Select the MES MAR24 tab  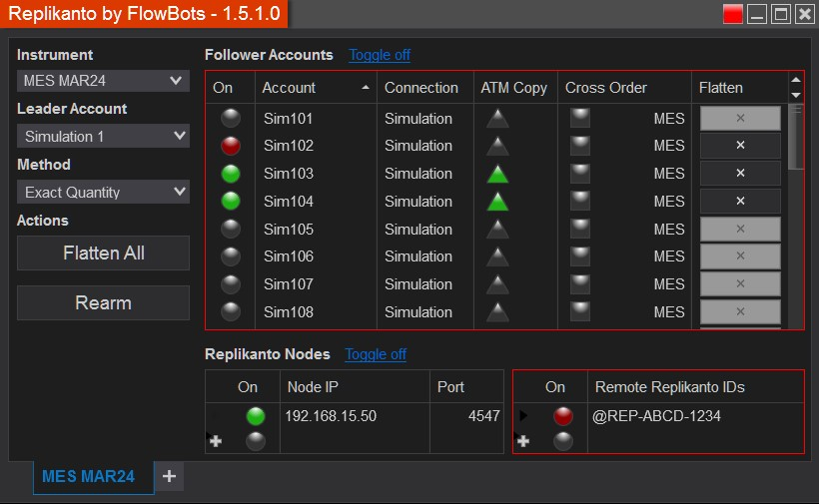89,477
